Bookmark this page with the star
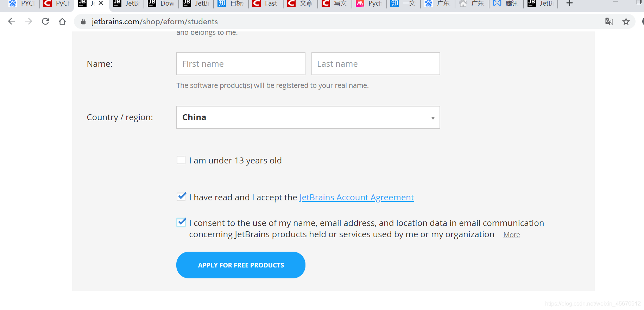The height and width of the screenshot is (310, 644). 626,22
